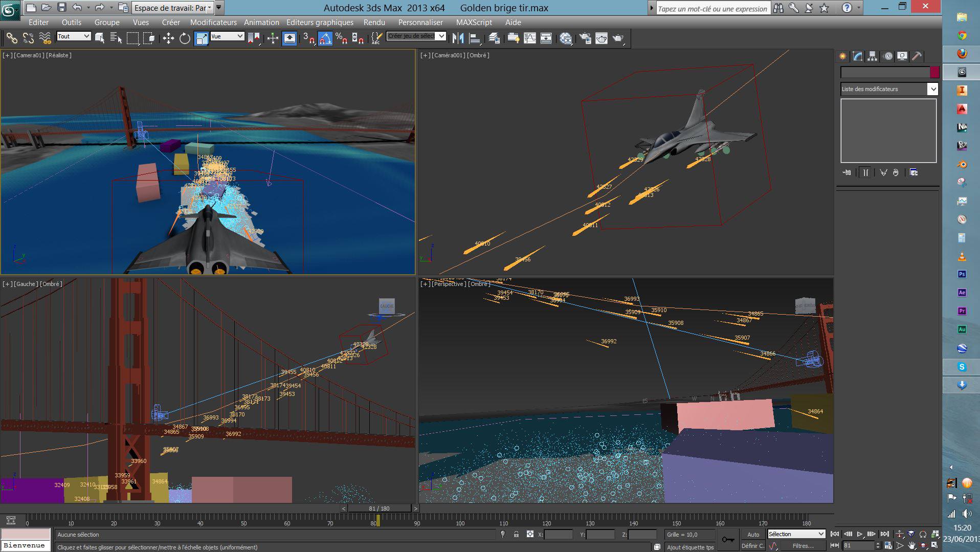980x552 pixels.
Task: Toggle the selection lock padlock
Action: pos(516,534)
